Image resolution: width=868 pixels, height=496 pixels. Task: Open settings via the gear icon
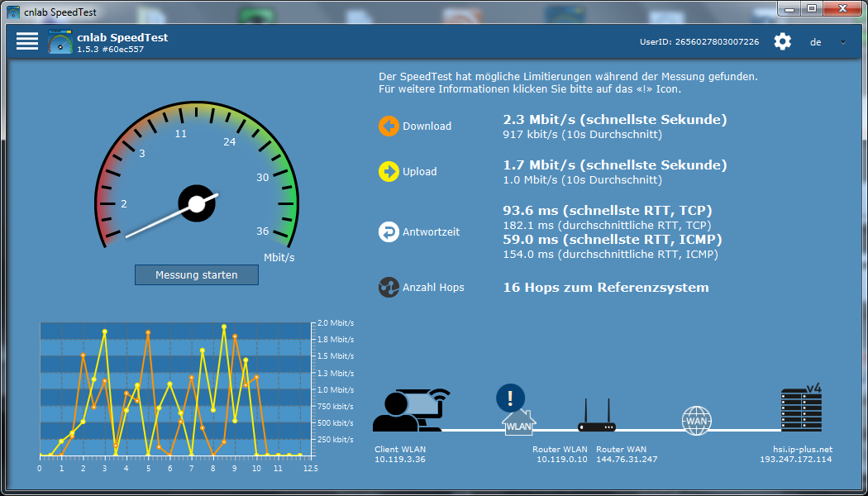click(783, 42)
